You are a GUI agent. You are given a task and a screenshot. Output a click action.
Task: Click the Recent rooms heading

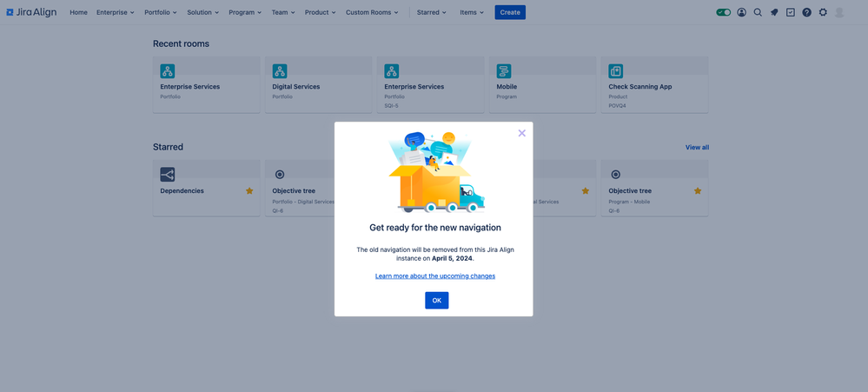[x=181, y=43]
